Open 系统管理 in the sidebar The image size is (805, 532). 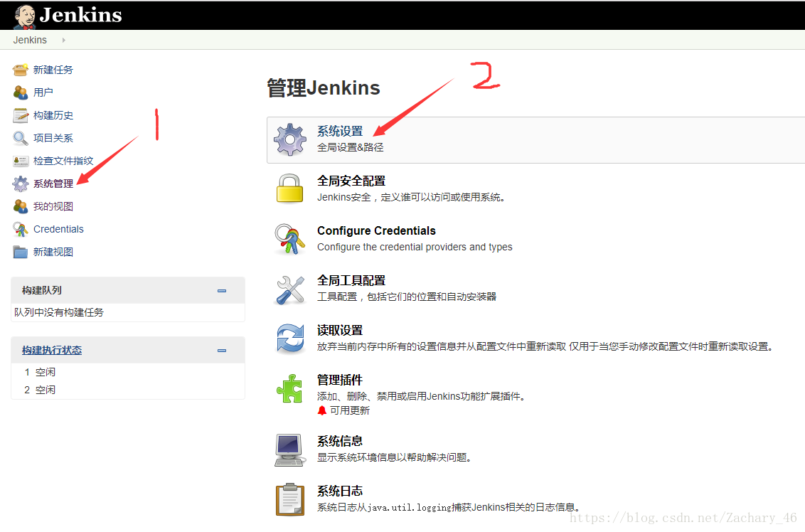point(53,183)
